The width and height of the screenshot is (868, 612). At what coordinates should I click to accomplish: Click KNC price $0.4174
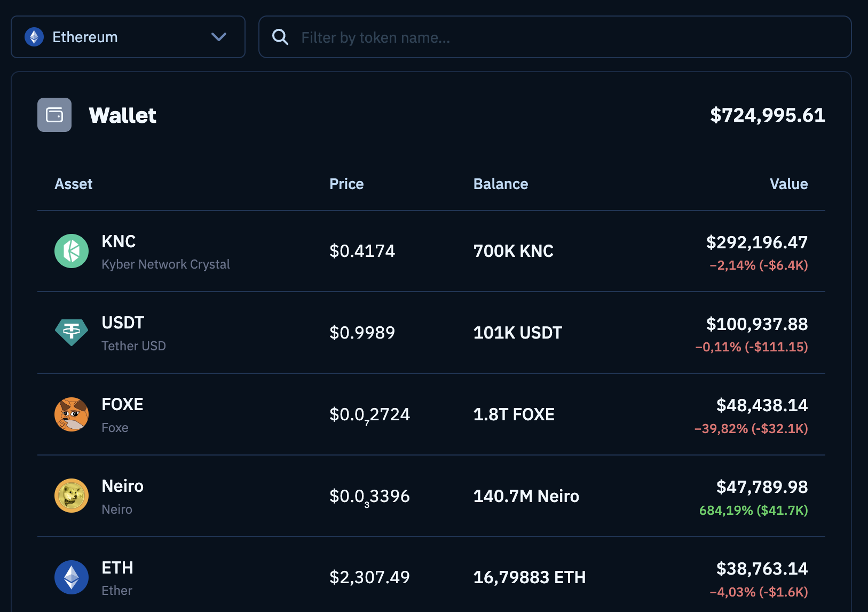pos(362,251)
